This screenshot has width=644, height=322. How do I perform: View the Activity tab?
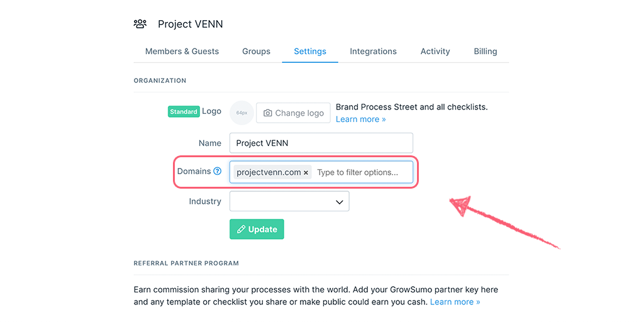pyautogui.click(x=435, y=52)
